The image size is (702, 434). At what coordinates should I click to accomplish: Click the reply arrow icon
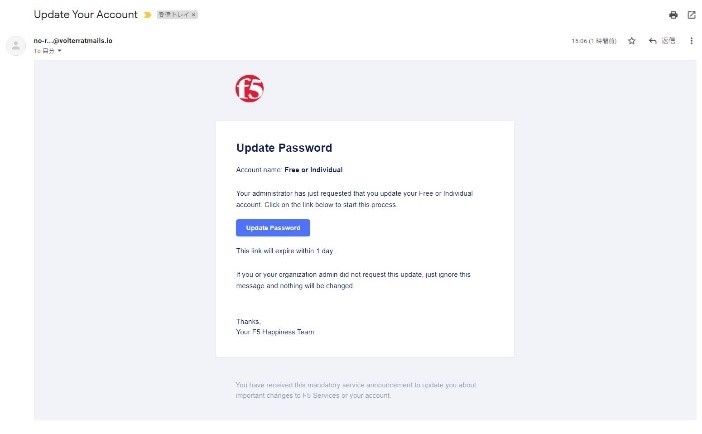652,41
